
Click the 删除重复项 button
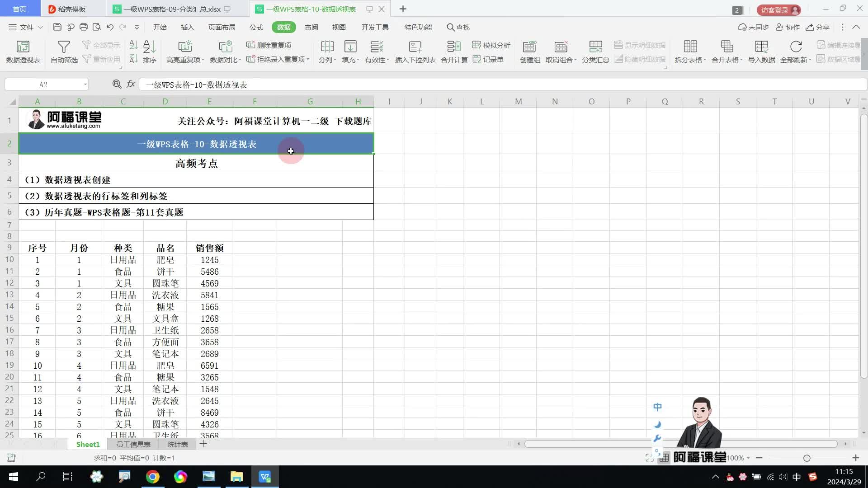click(x=269, y=45)
